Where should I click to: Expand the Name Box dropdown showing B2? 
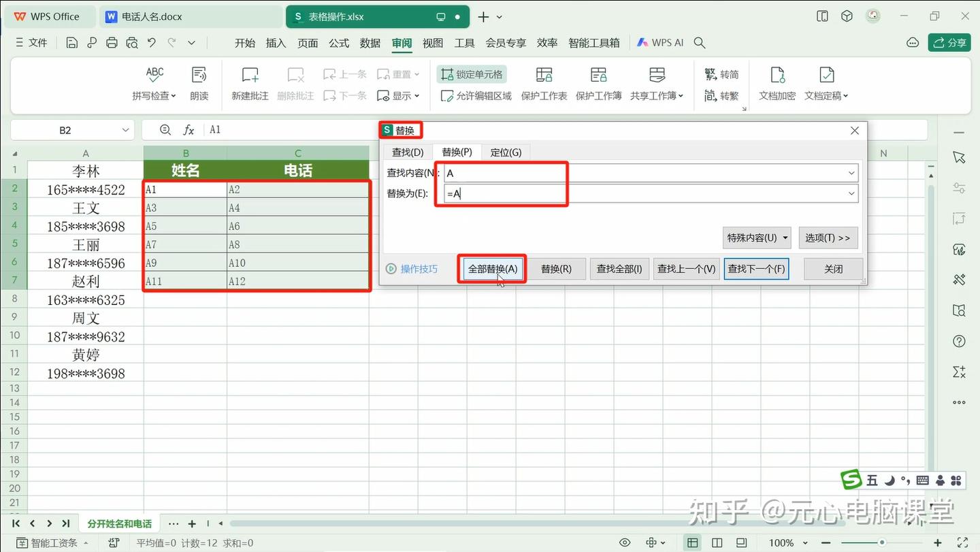126,130
